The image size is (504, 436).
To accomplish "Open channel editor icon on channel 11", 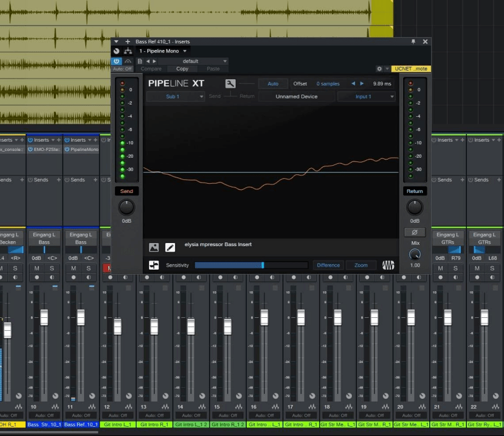I will [92, 396].
